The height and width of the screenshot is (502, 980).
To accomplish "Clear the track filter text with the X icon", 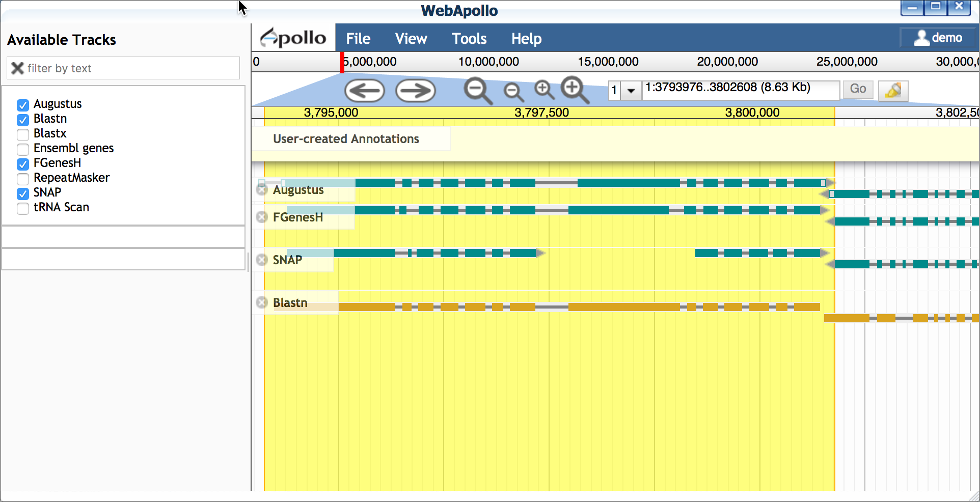I will point(18,68).
